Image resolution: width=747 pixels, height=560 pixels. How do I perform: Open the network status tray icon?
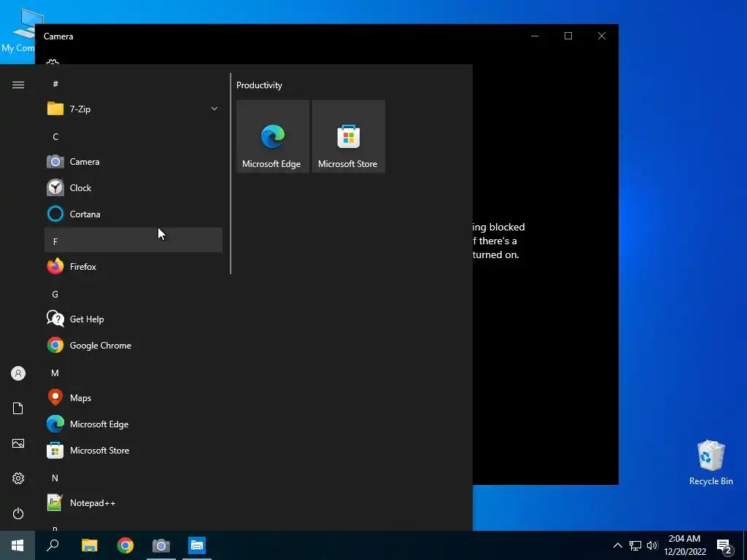[x=635, y=545]
